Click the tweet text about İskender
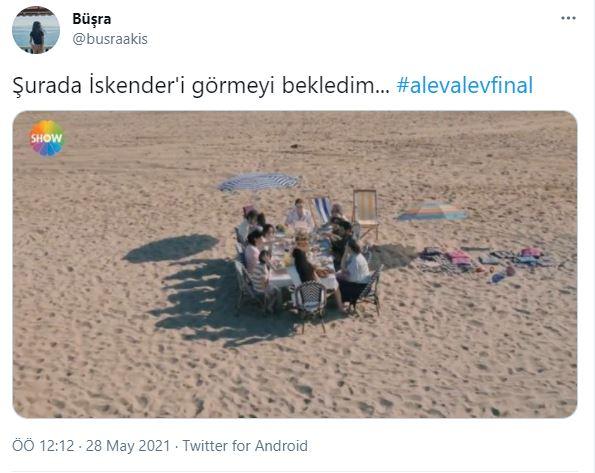The width and height of the screenshot is (595, 473). pos(201,85)
